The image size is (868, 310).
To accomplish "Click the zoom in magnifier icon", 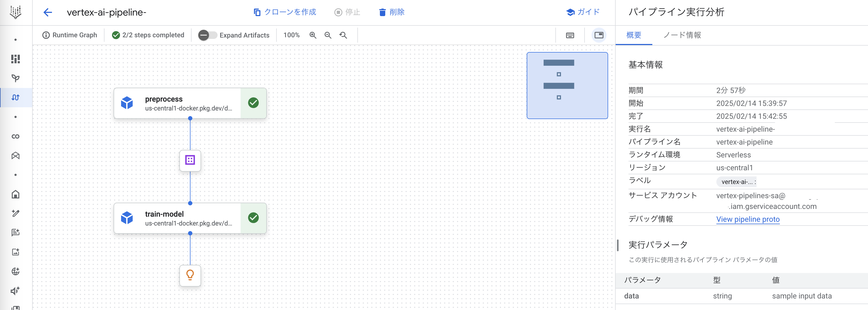I will coord(313,35).
